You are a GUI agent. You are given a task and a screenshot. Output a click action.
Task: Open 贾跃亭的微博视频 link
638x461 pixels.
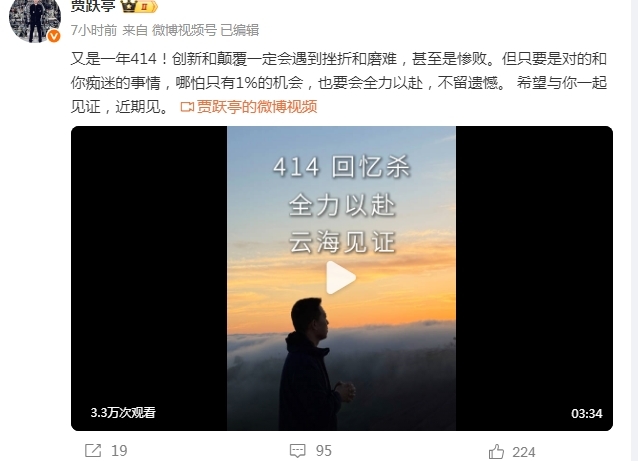click(x=257, y=107)
